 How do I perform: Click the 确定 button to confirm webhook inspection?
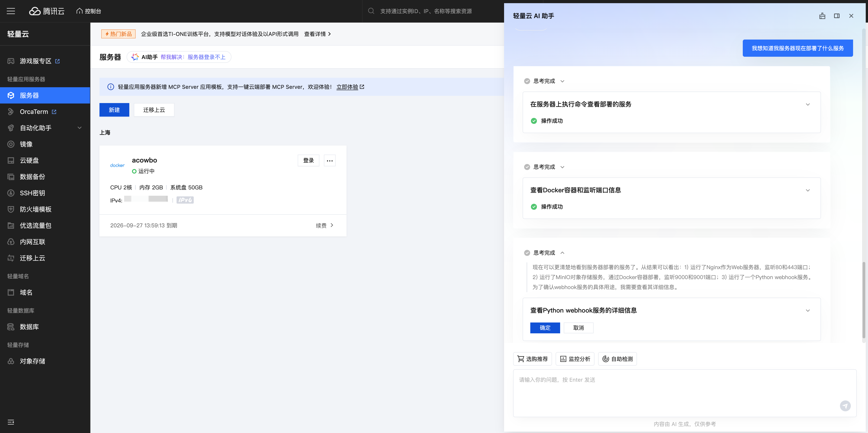point(545,328)
